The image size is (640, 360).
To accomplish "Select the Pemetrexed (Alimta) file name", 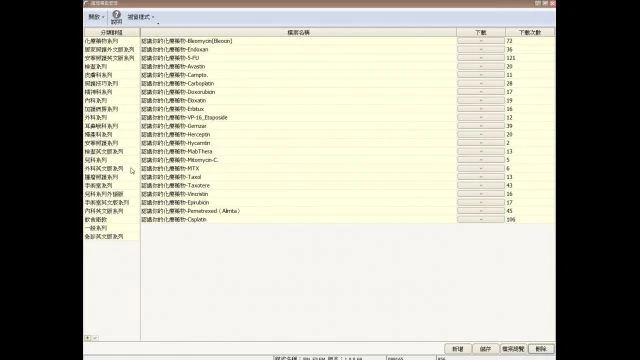I will pyautogui.click(x=191, y=211).
